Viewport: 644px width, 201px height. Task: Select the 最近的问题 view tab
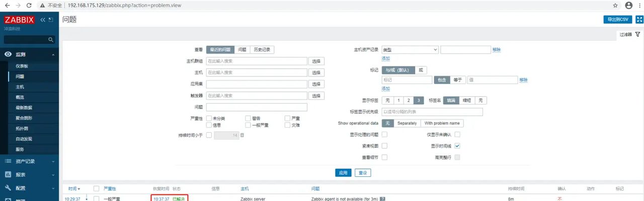[220, 50]
